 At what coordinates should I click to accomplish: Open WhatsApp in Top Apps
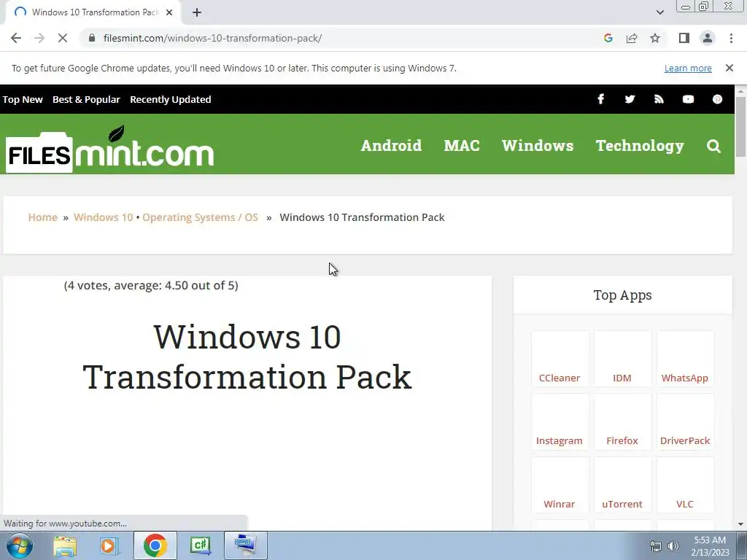684,359
